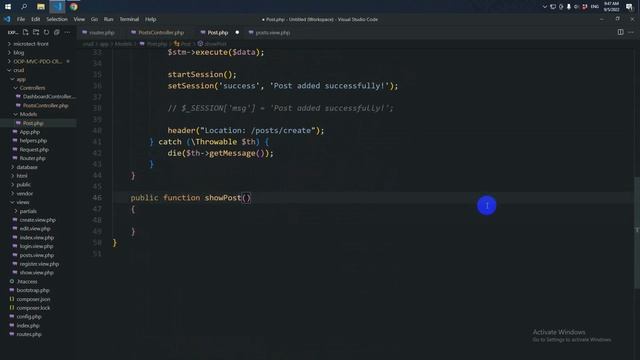Expand the partials folder
The image size is (640, 360).
(28, 211)
